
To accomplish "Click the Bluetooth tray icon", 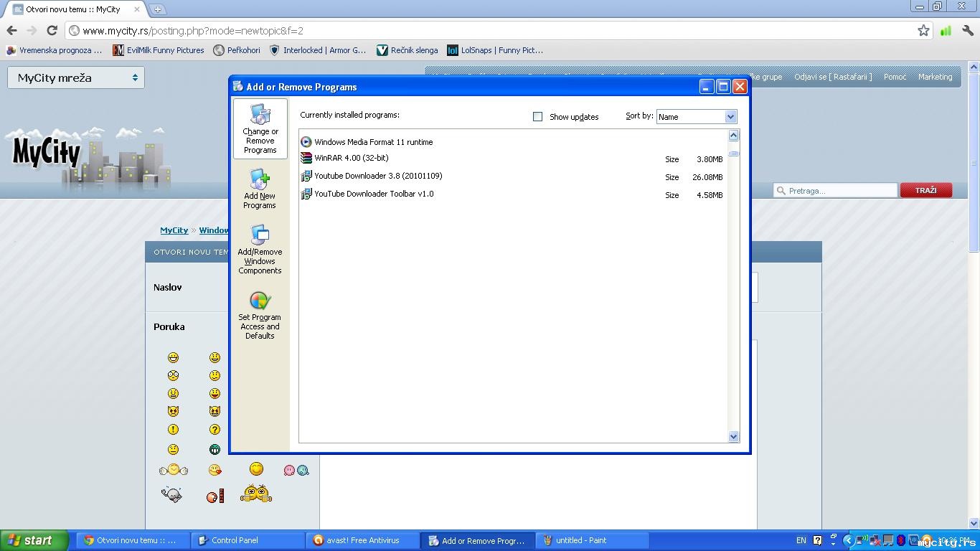I will click(x=900, y=540).
